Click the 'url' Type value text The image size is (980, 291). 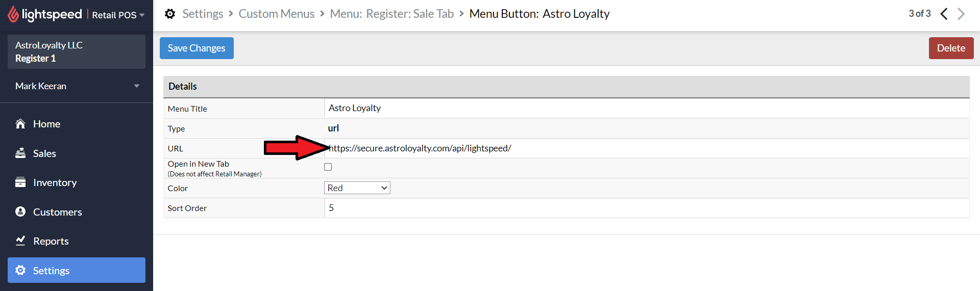pyautogui.click(x=333, y=128)
